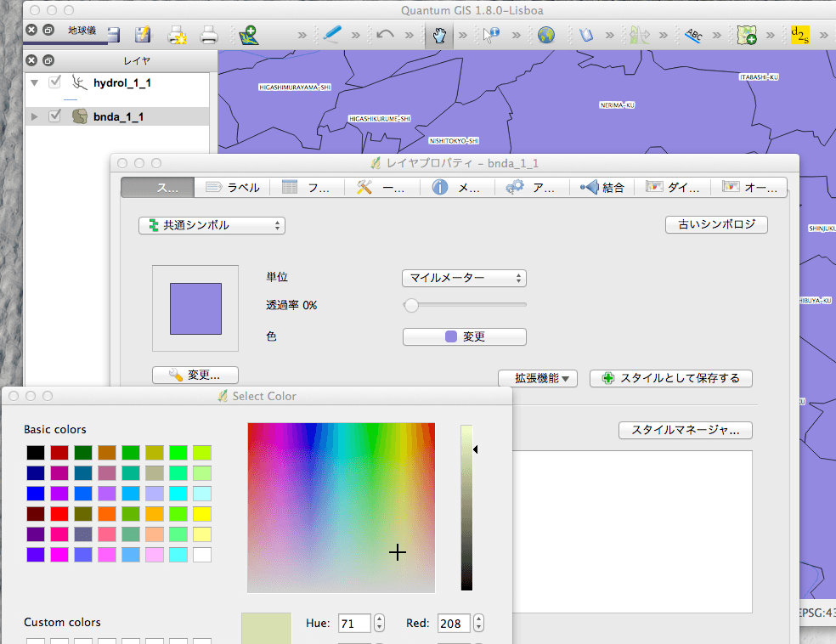Select the Pan Map hand tool

pos(438,35)
